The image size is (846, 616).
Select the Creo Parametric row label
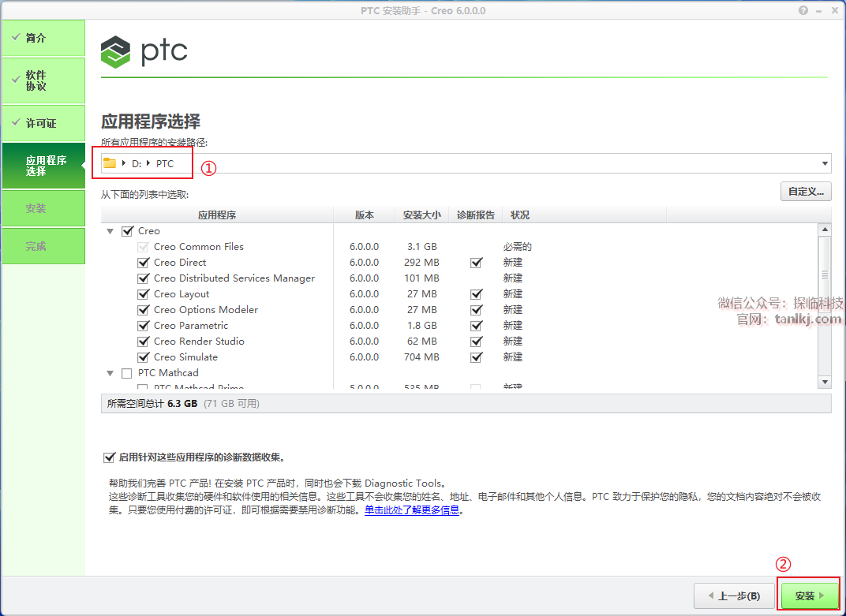point(190,326)
